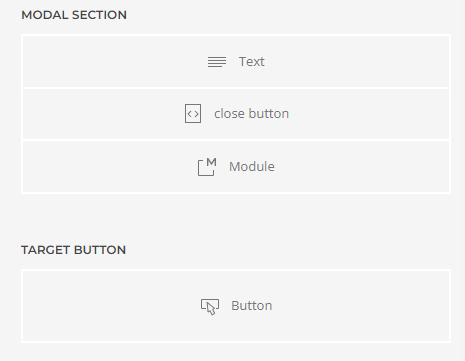Click the letter M inside the Module icon
Viewport: 465px width, 361px height.
click(x=211, y=162)
